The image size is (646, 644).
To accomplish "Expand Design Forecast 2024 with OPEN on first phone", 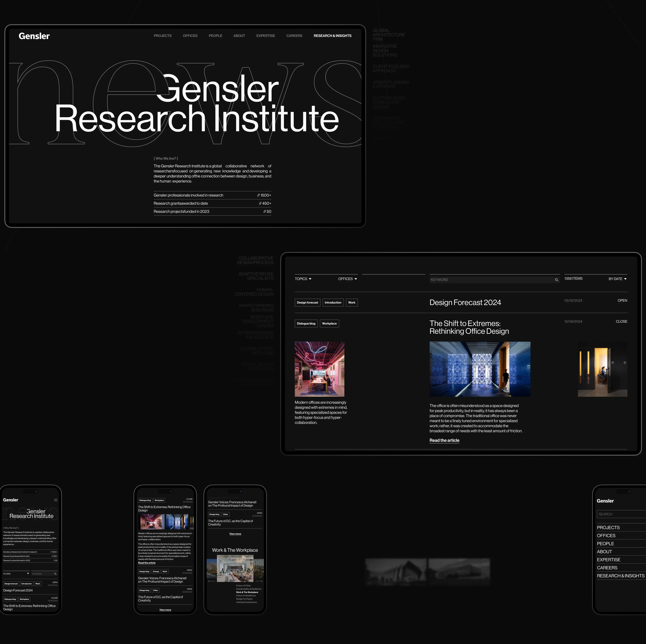I will coord(55,582).
